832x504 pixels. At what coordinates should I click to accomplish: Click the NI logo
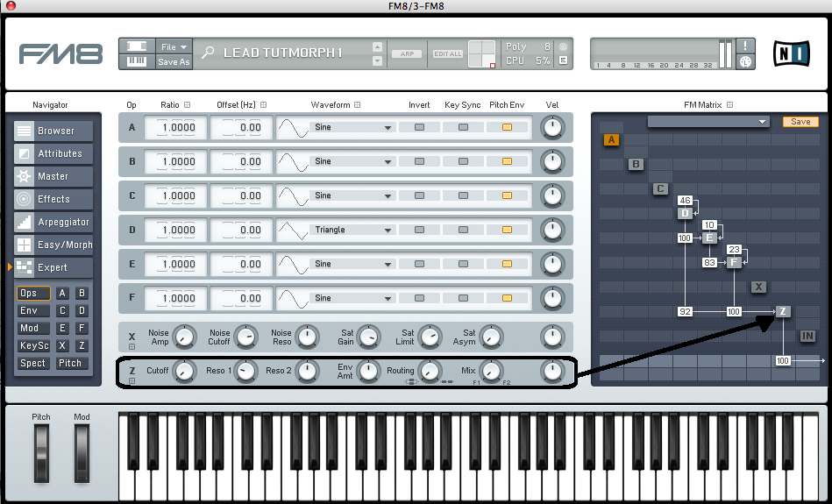(x=791, y=53)
